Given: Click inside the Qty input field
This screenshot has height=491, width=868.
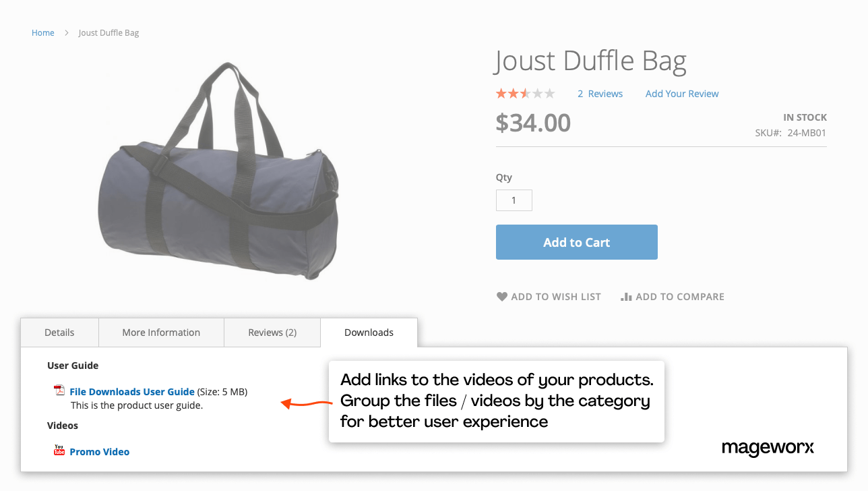Looking at the screenshot, I should (x=514, y=200).
